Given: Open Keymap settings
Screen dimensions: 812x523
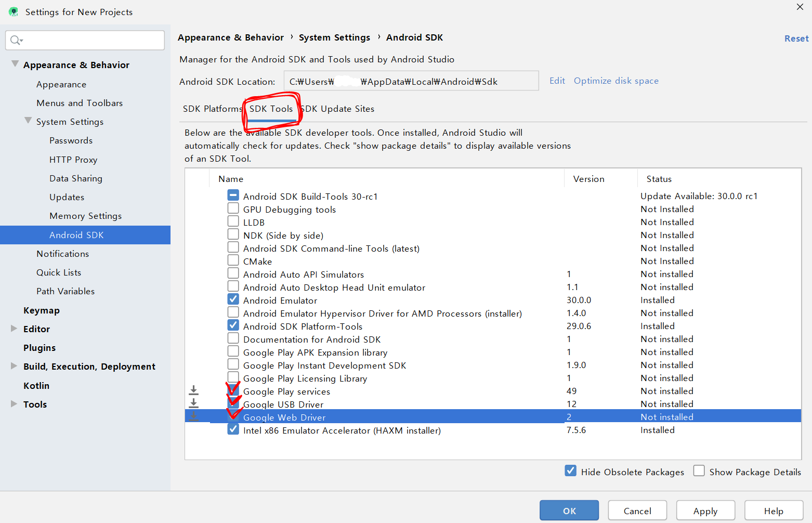Looking at the screenshot, I should pos(42,310).
